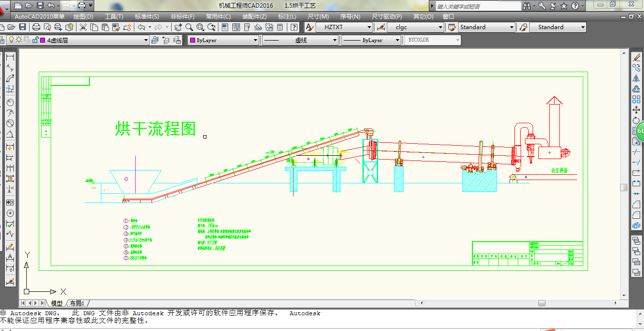Expand the Undo history arrow on standard toolbar
The height and width of the screenshot is (331, 644).
(150, 27)
